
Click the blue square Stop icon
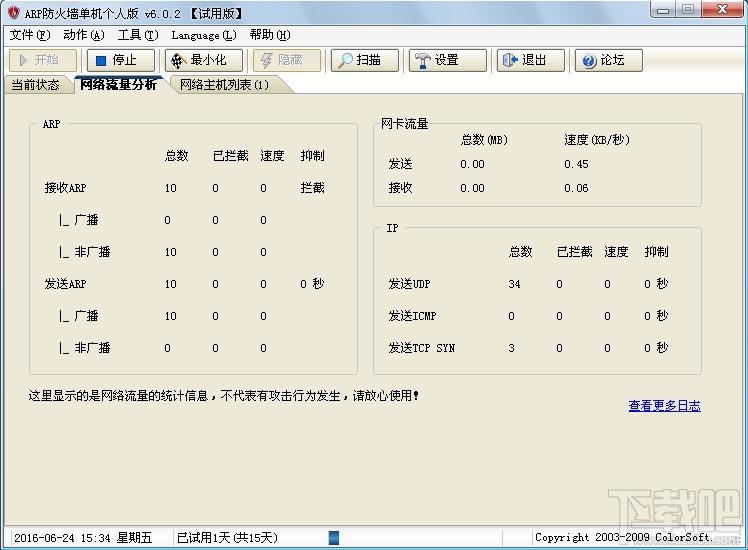point(101,61)
